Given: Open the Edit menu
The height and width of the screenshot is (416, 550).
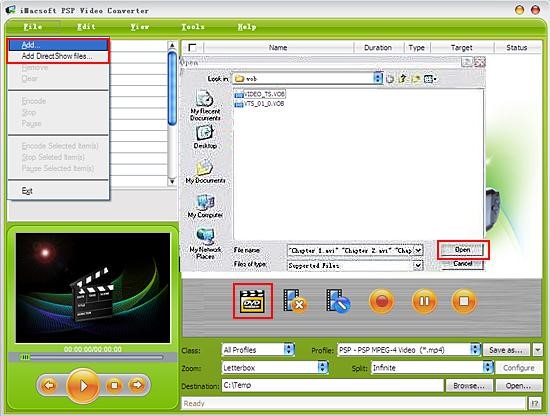Looking at the screenshot, I should pos(86,27).
